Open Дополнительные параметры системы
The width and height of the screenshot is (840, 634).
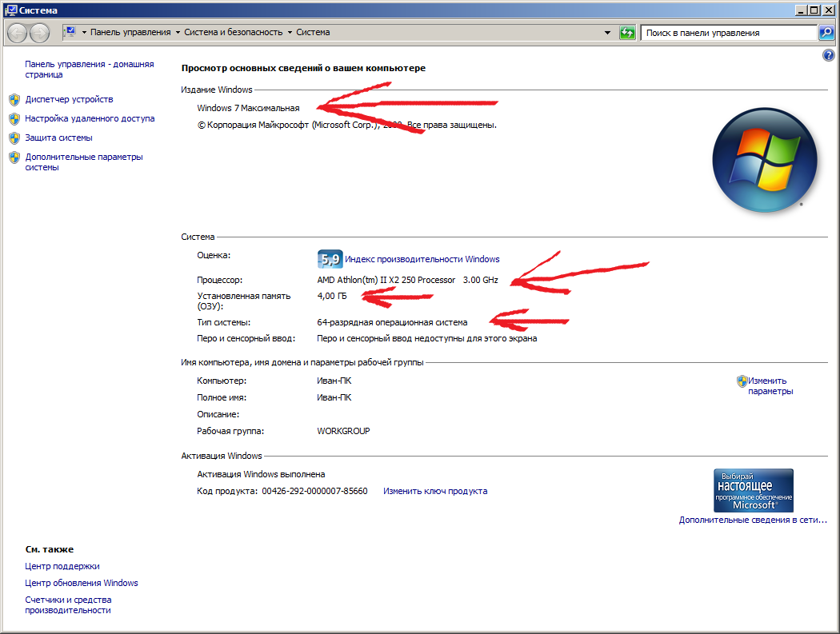click(x=84, y=161)
